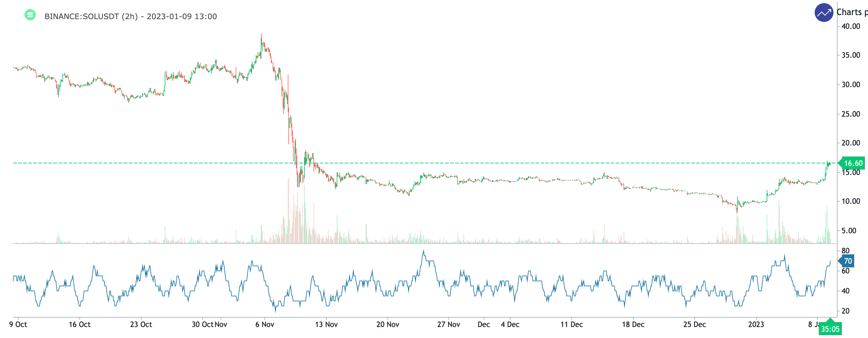Viewport: 868px width, 338px height.
Task: Click the 20 level on RSI axis
Action: pos(845,311)
